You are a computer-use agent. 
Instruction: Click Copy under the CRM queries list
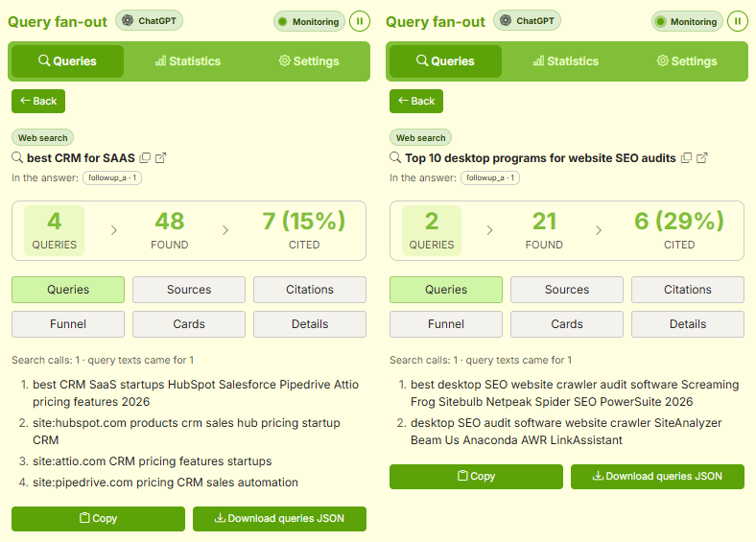(99, 518)
